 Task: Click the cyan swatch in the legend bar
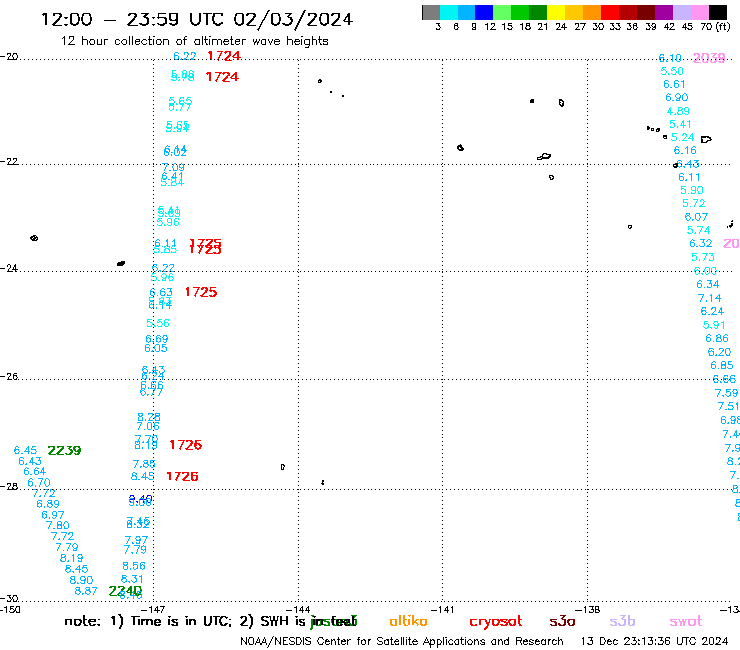pos(449,12)
